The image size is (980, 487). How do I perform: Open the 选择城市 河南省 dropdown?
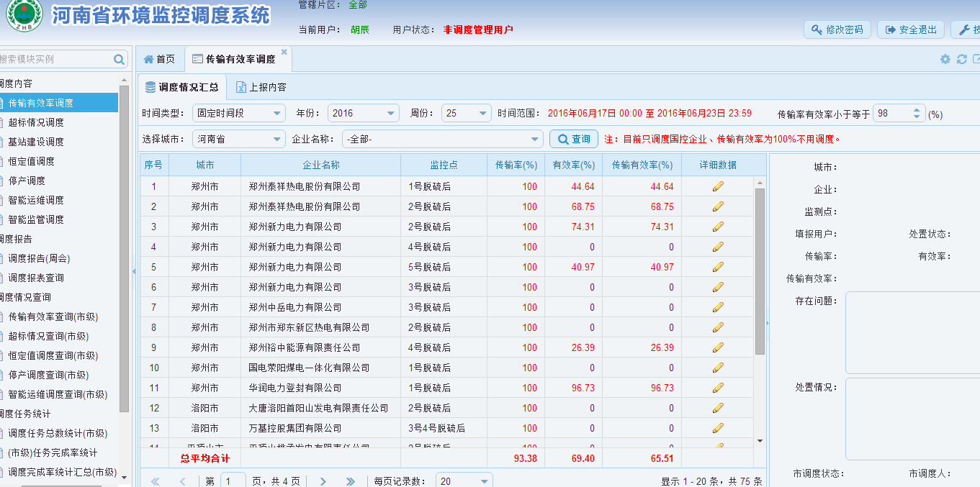278,140
